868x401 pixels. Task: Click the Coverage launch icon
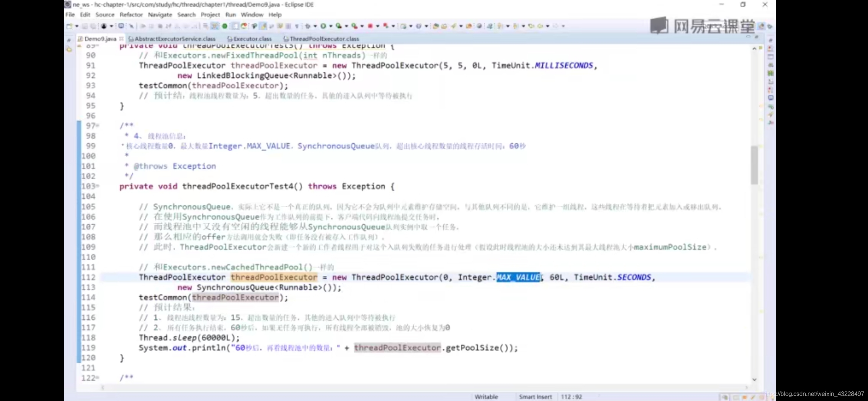coord(339,26)
